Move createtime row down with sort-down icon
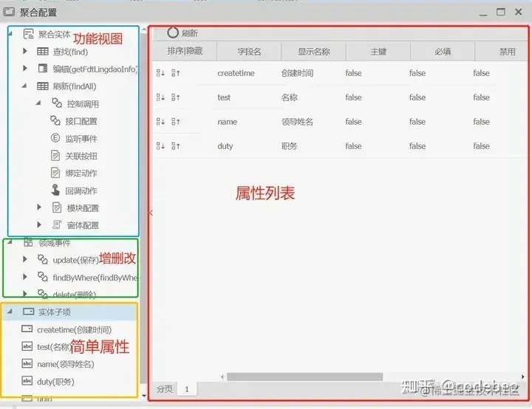This screenshot has width=532, height=409. coord(160,73)
